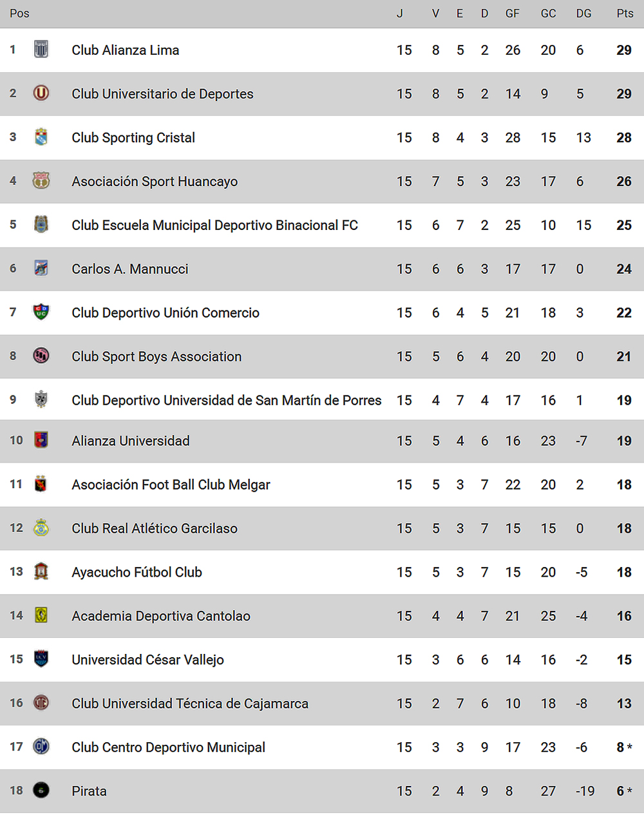644x815 pixels.
Task: Open the Binacional FC crest icon
Action: coord(41,224)
